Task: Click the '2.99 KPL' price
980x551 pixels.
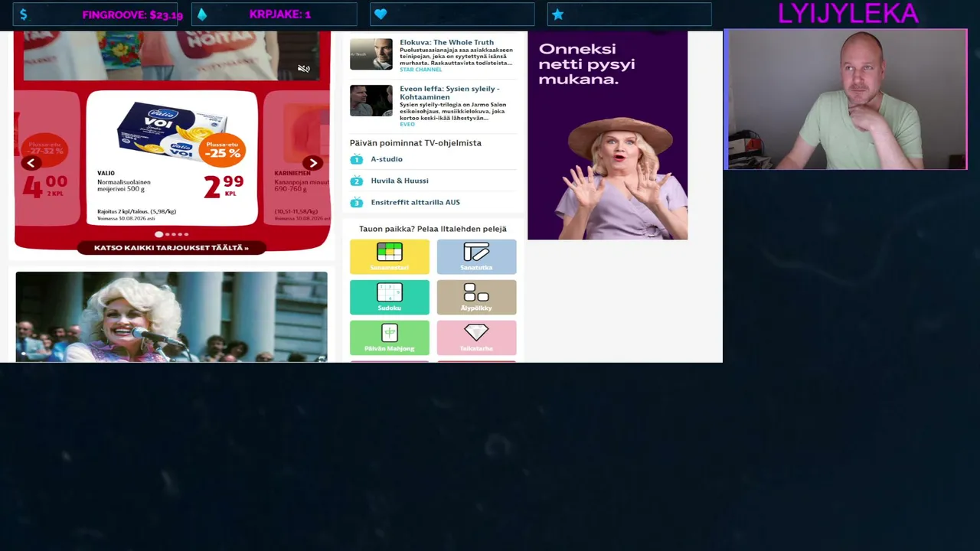Action: 224,186
